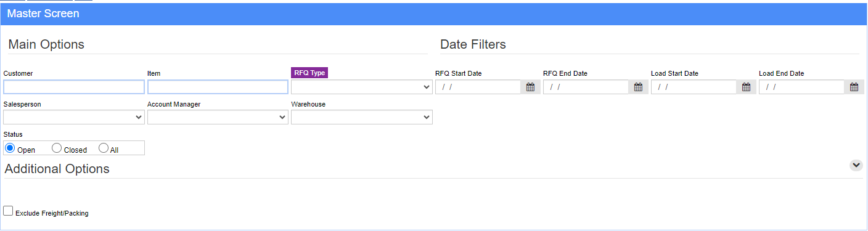The height and width of the screenshot is (231, 868).
Task: Click into the Customer input field
Action: click(x=74, y=87)
